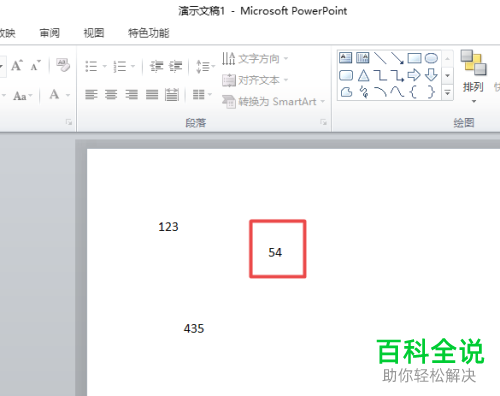The width and height of the screenshot is (500, 396).
Task: Select the left brace shape
Action: (x=413, y=92)
